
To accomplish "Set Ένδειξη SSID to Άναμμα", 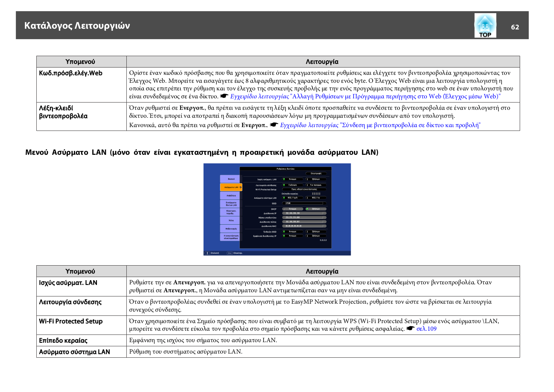I will (293, 231).
